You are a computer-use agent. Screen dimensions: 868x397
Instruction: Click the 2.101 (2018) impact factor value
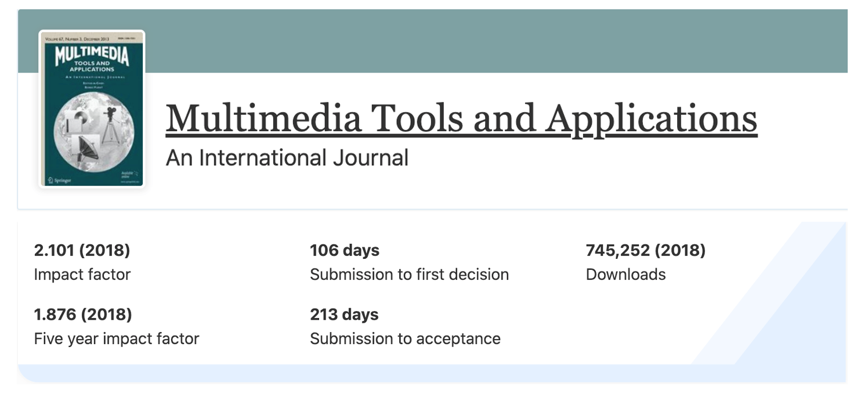[x=82, y=251]
